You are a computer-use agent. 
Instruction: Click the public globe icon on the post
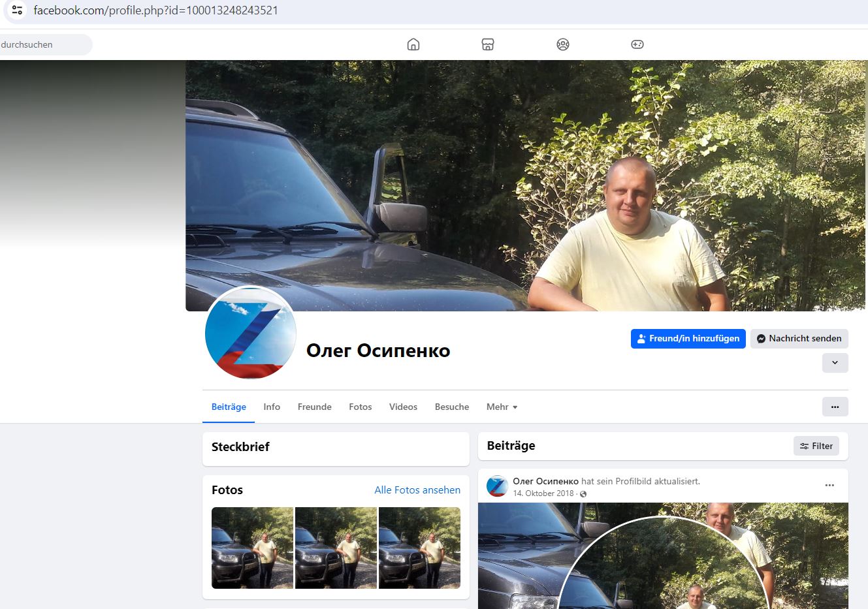(x=583, y=494)
